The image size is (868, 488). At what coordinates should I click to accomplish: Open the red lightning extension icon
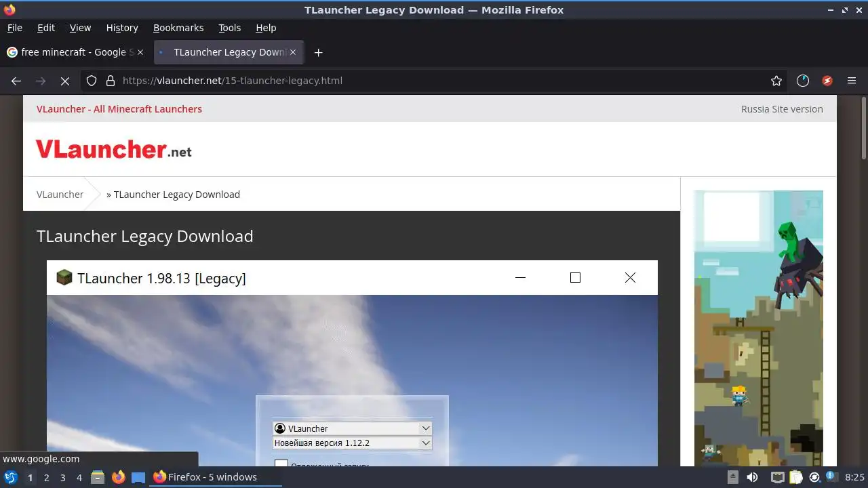coord(827,81)
